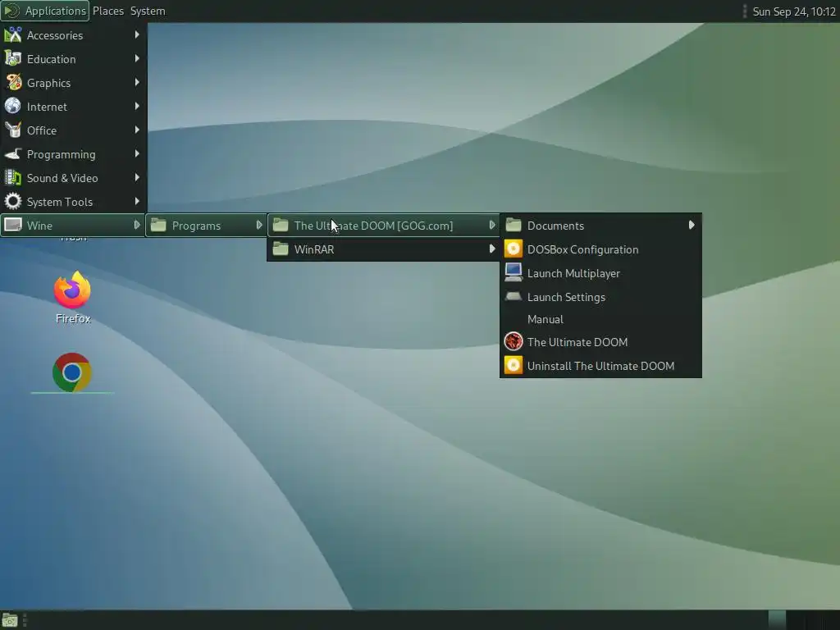Screen dimensions: 840x630
Task: Click the Firefox desktop label text
Action: [73, 318]
